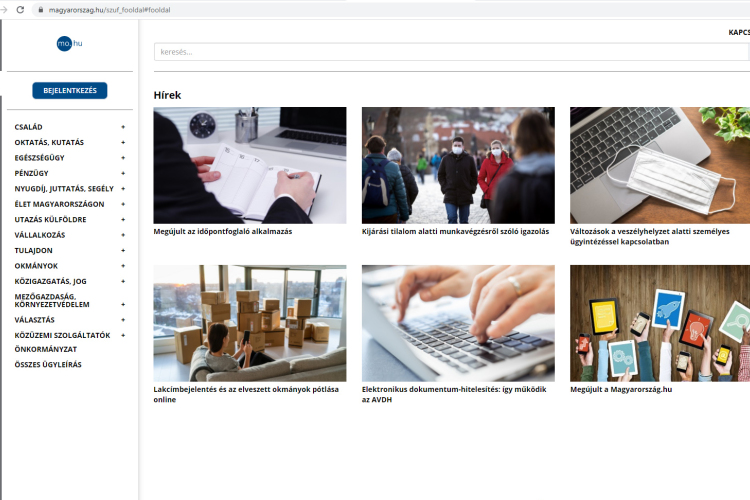The image size is (750, 500).
Task: Reload the page with browser refresh icon
Action: tap(20, 9)
